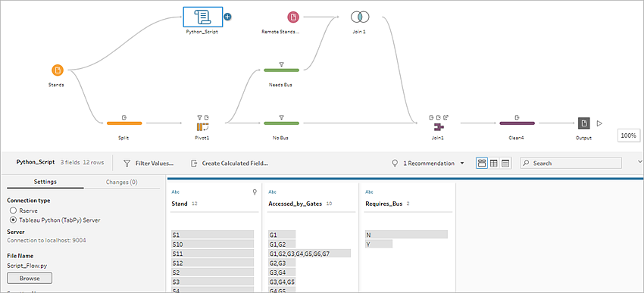
Task: Select the Pivot1 step icon
Action: click(x=203, y=127)
